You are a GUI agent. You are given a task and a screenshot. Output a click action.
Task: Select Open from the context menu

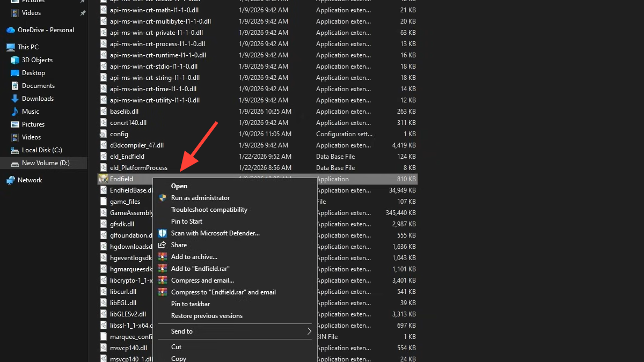[179, 186]
